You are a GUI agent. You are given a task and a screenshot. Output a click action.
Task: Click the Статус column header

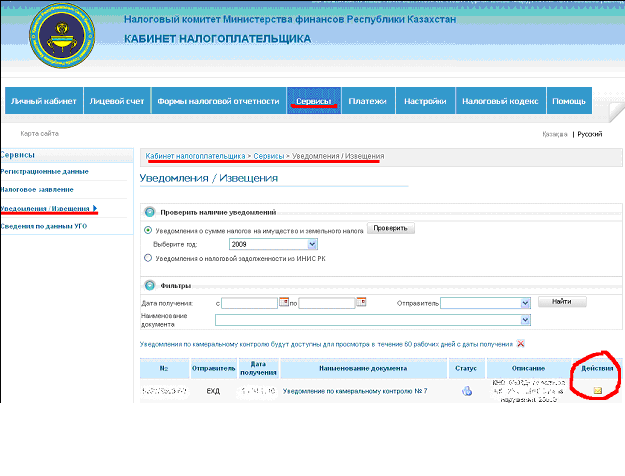(466, 368)
